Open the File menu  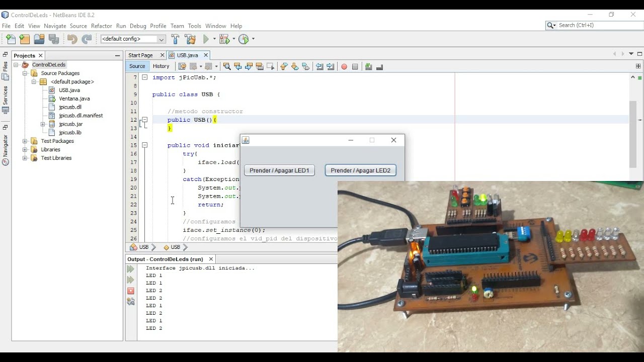6,26
